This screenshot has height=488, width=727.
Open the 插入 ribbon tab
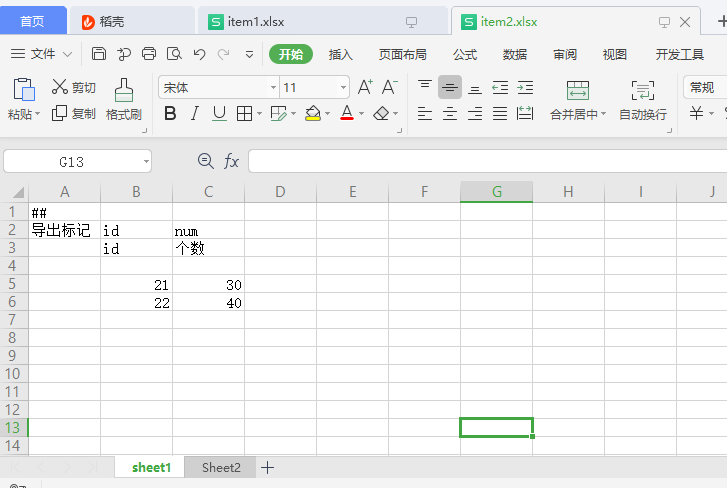[341, 54]
